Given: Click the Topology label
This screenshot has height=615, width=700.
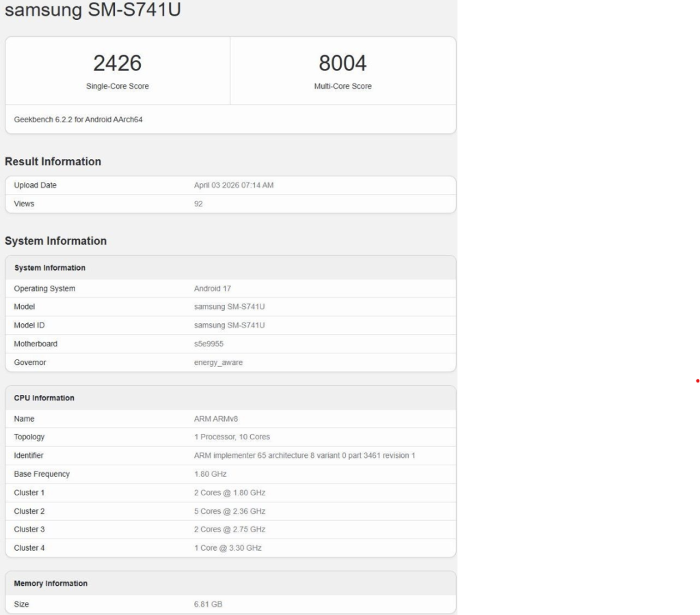Looking at the screenshot, I should (x=29, y=437).
